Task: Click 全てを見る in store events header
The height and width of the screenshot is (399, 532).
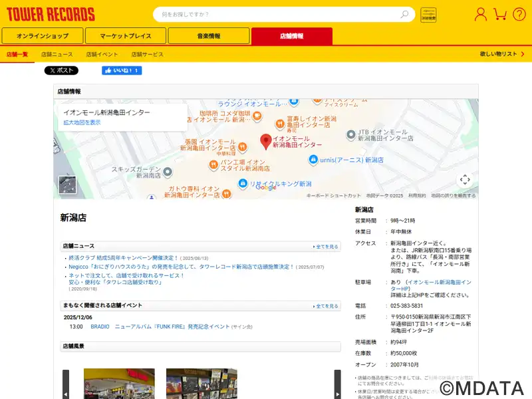Action: click(x=326, y=306)
